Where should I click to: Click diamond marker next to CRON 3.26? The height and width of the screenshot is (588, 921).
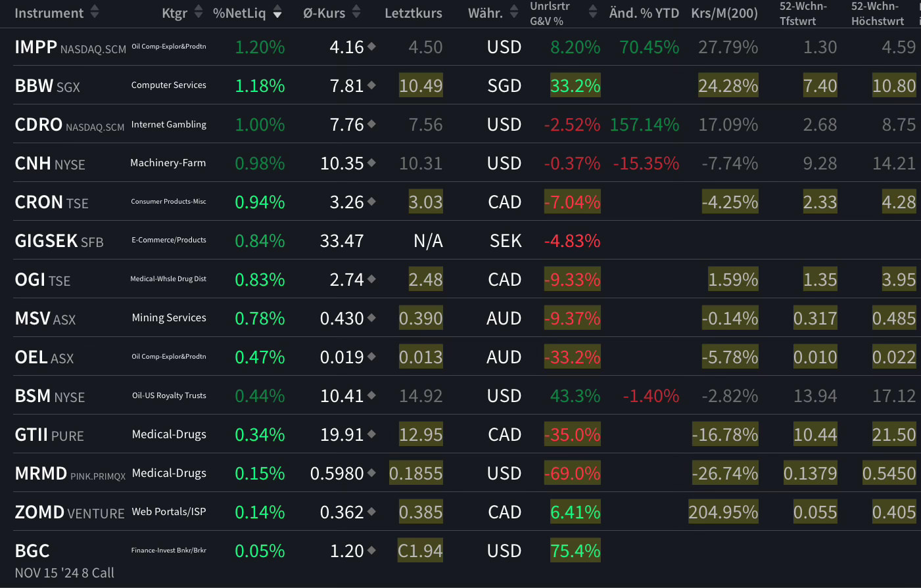pos(371,202)
